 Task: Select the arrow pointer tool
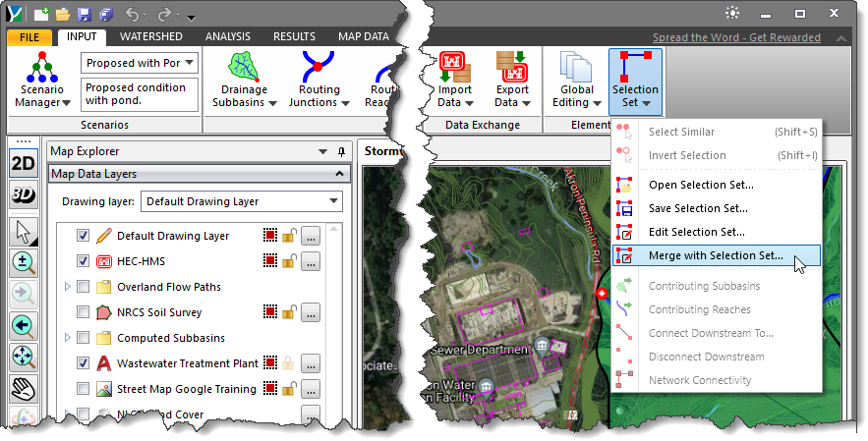coord(24,232)
